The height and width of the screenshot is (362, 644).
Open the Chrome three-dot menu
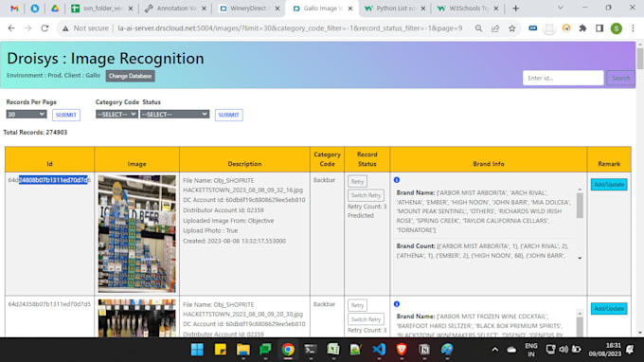pos(633,28)
